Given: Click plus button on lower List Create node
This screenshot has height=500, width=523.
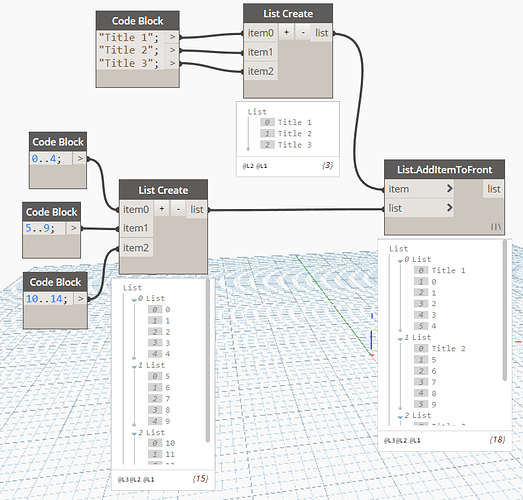Looking at the screenshot, I should pos(161,209).
